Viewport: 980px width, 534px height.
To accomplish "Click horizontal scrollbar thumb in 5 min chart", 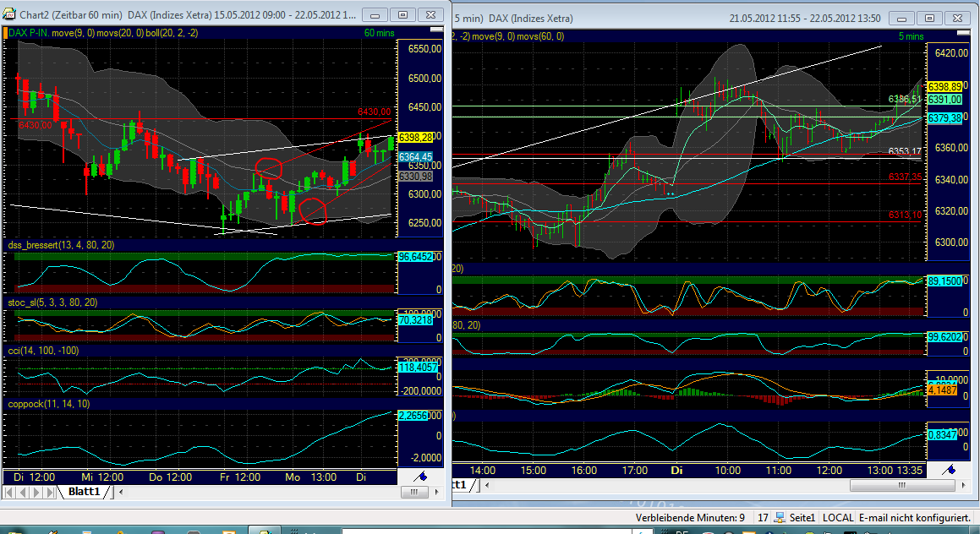I will pyautogui.click(x=902, y=485).
